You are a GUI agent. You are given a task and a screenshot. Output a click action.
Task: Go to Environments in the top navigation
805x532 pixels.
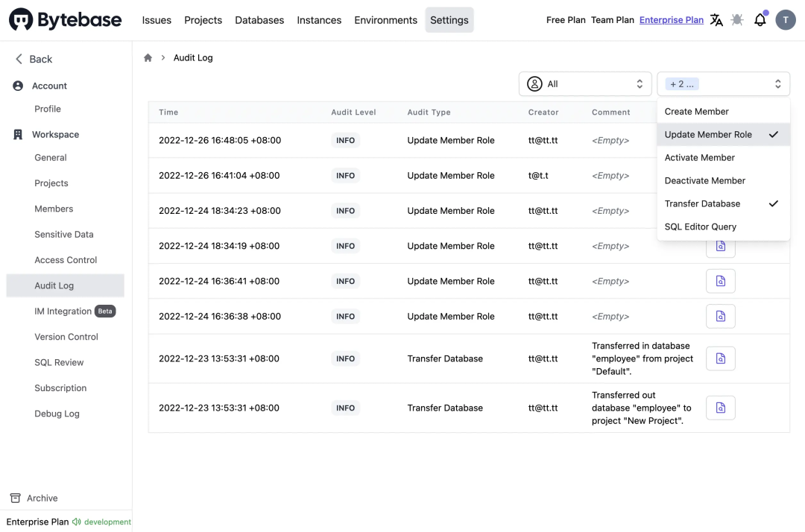[385, 20]
